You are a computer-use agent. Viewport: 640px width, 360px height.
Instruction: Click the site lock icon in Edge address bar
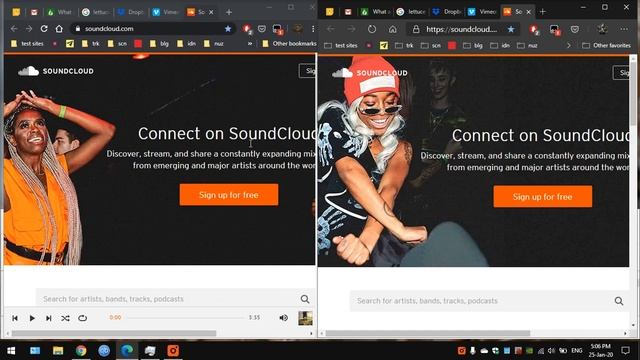coord(416,29)
